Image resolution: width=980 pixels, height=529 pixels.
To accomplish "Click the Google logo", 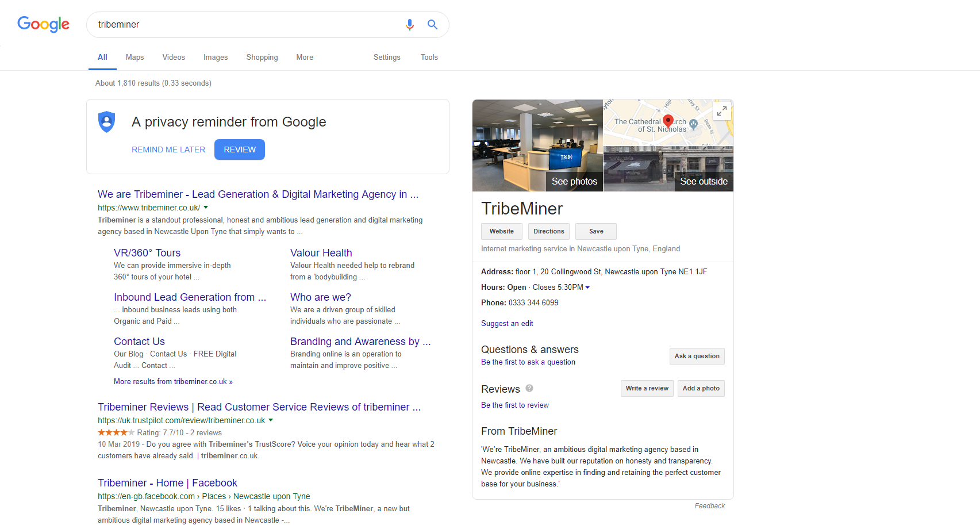I will [43, 24].
